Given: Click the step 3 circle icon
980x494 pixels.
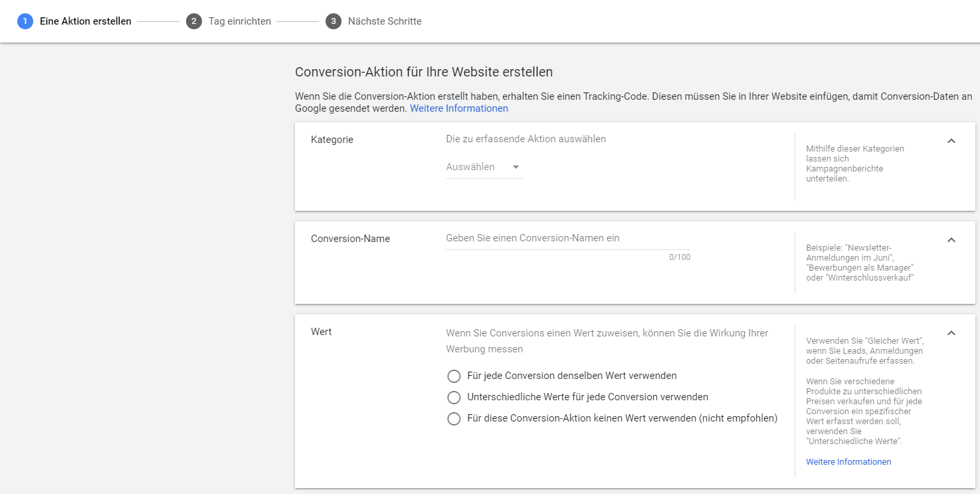Looking at the screenshot, I should pos(334,21).
